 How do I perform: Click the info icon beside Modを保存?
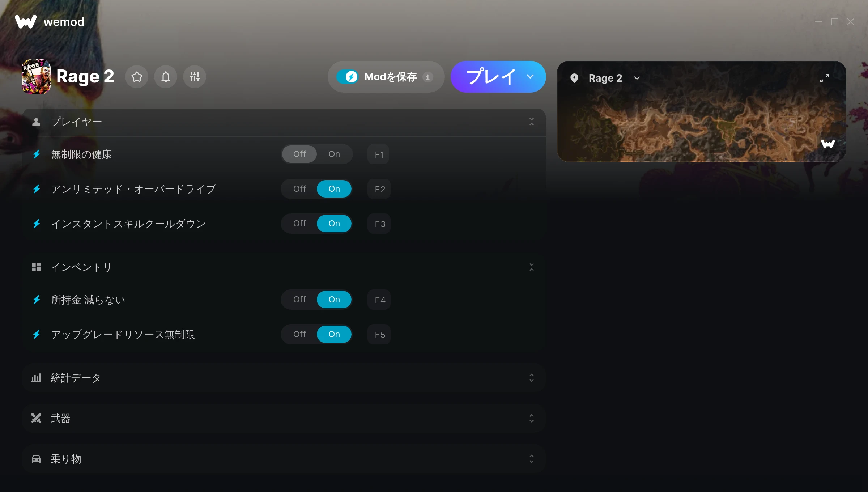pos(428,77)
